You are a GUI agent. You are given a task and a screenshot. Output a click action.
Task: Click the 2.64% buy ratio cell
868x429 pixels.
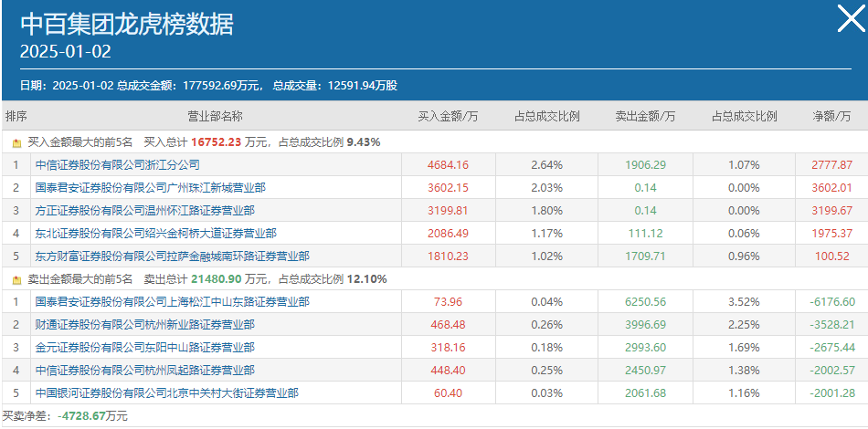point(546,164)
